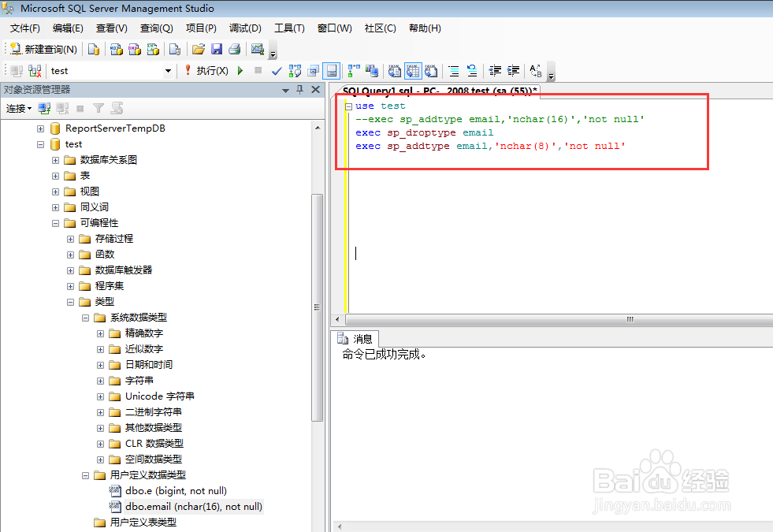Toggle Include Actual Execution Plan

(x=354, y=71)
